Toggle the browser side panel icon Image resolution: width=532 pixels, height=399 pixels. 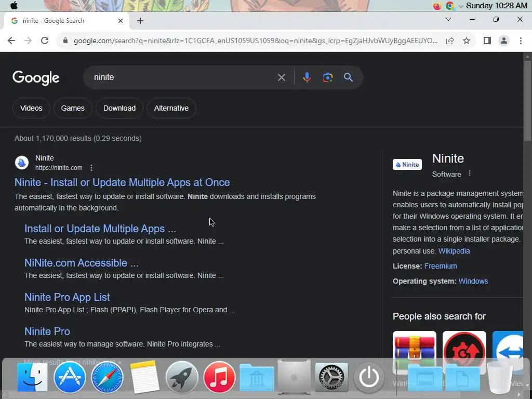pos(487,41)
